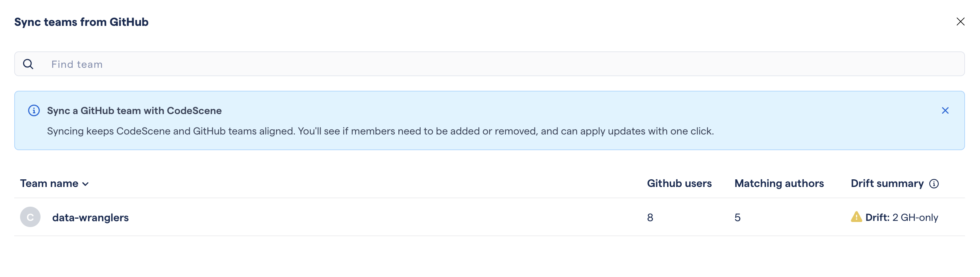Click the Matching authors count 5
This screenshot has height=277, width=980.
coord(737,218)
